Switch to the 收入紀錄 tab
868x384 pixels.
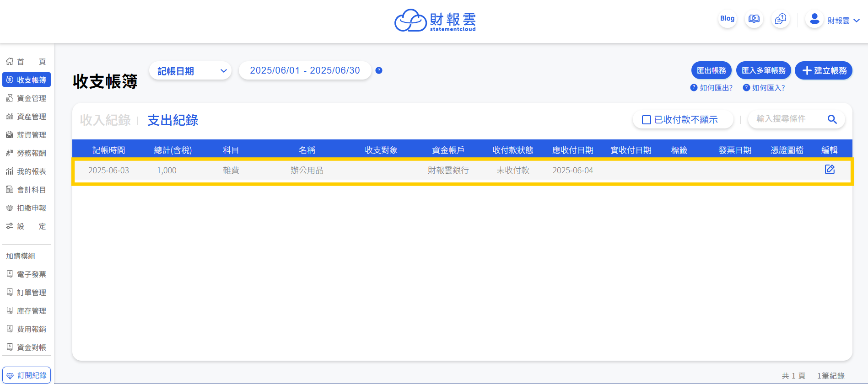pyautogui.click(x=105, y=120)
